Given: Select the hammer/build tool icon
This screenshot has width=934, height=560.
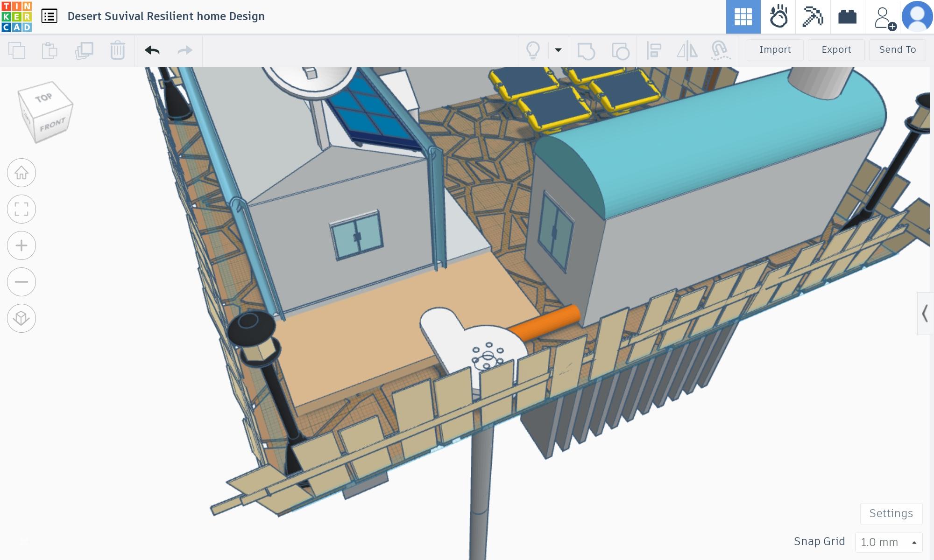Looking at the screenshot, I should click(x=813, y=17).
